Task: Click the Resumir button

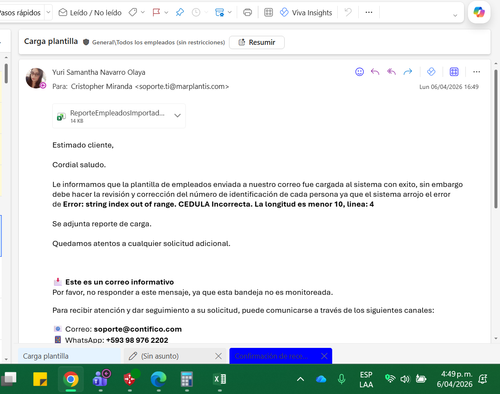Action: point(257,42)
